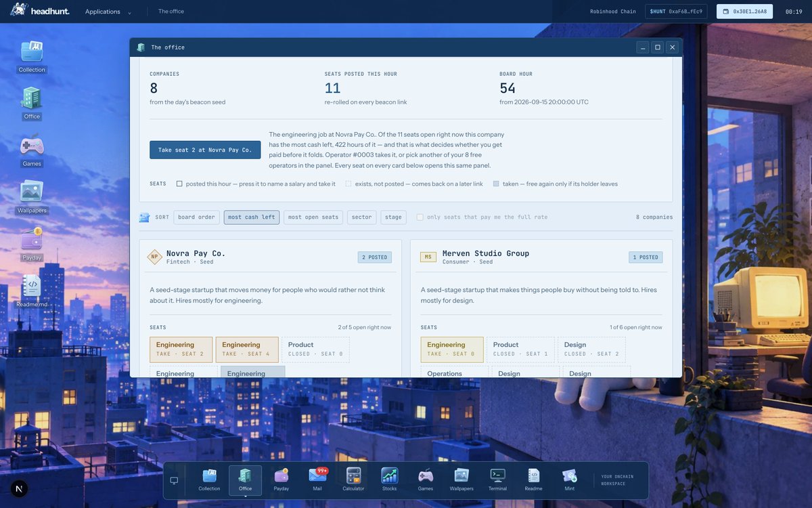Click closed Product seat 0 on Novra card
Viewport: 812px width, 508px height.
(315, 350)
